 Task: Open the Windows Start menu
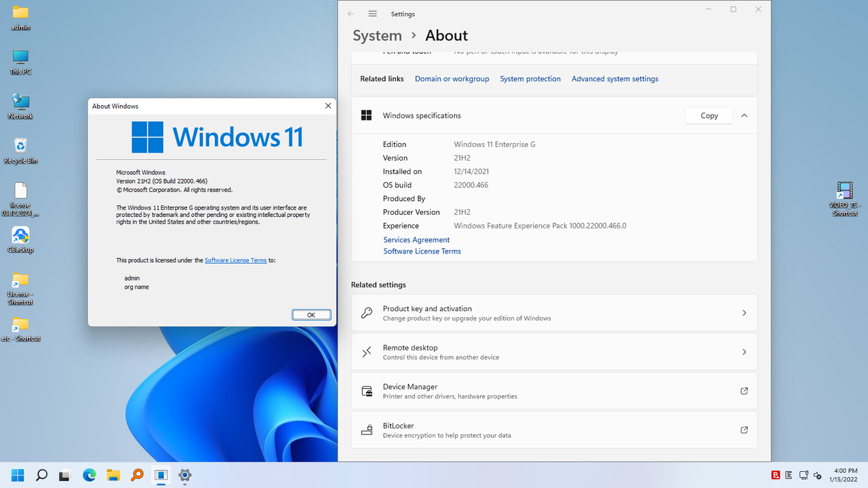click(18, 475)
